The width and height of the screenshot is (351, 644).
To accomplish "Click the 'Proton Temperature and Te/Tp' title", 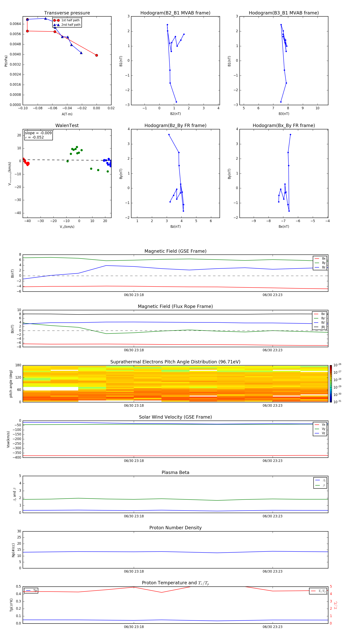I will [175, 583].
